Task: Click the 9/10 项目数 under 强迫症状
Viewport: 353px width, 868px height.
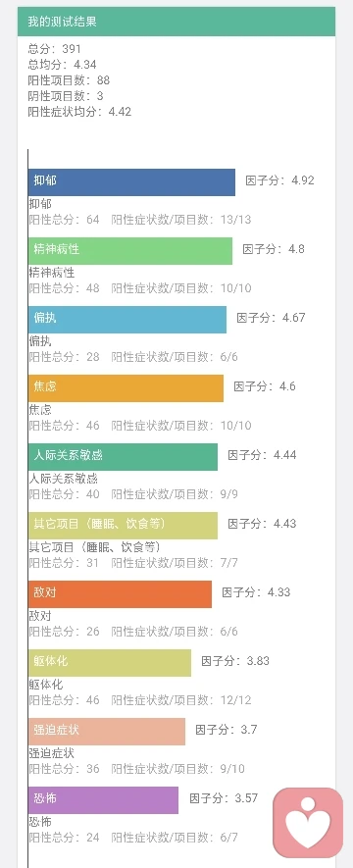Action: [234, 769]
